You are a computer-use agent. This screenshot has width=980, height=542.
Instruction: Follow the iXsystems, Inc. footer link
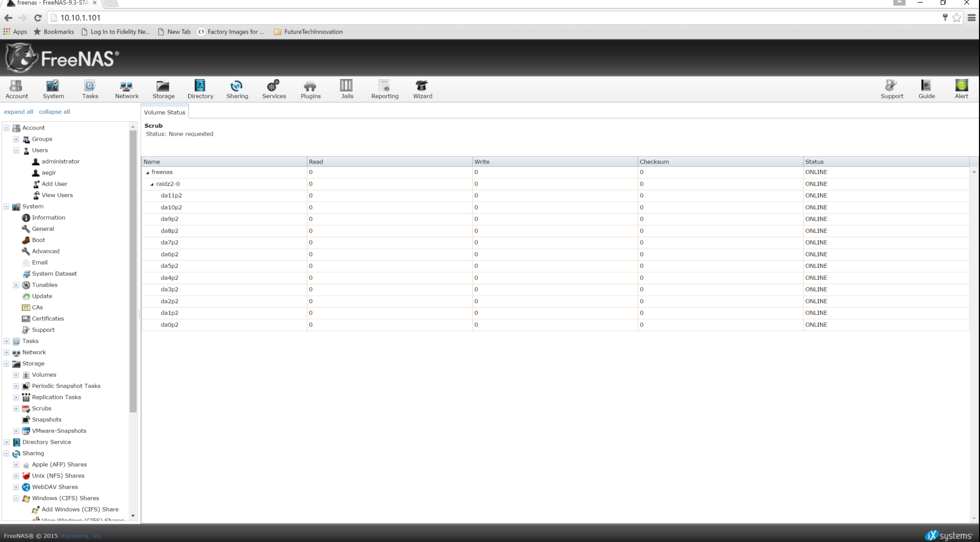tap(81, 536)
